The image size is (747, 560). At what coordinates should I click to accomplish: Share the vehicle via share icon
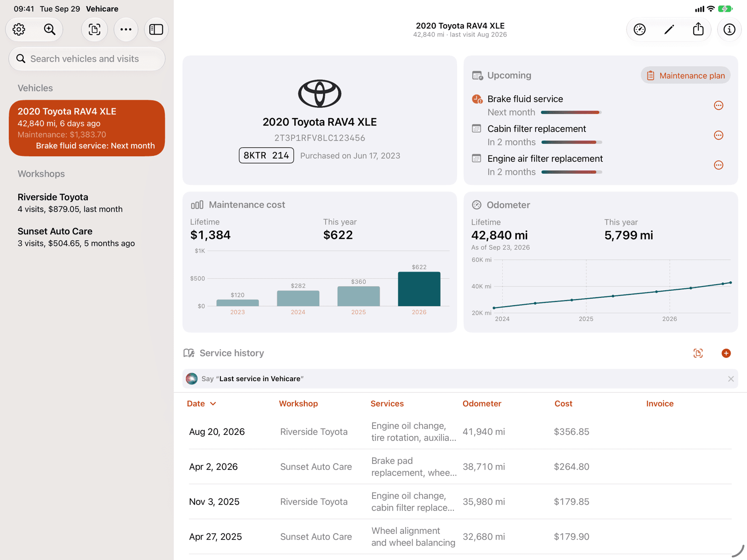[x=698, y=29]
